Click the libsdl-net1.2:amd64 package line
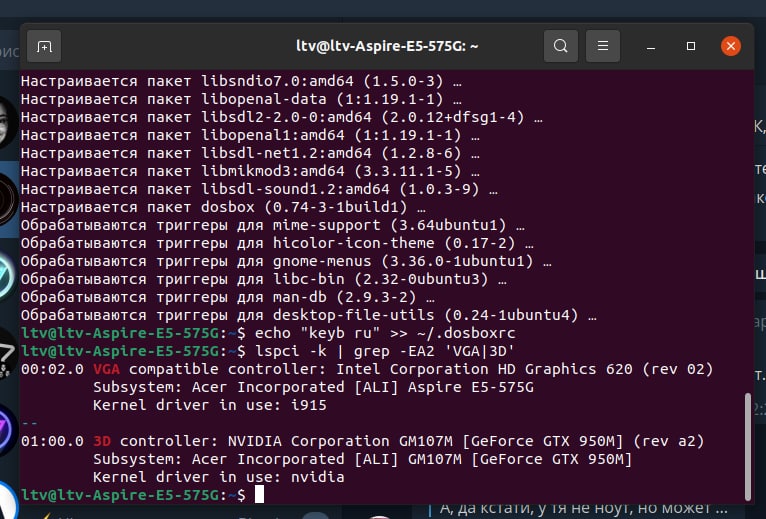Screen dimensions: 766x519 pyautogui.click(x=250, y=153)
